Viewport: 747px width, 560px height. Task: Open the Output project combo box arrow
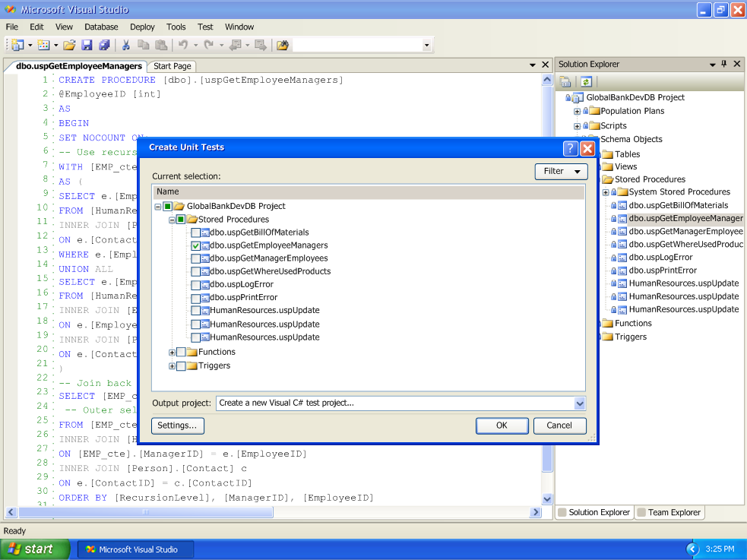pos(579,403)
